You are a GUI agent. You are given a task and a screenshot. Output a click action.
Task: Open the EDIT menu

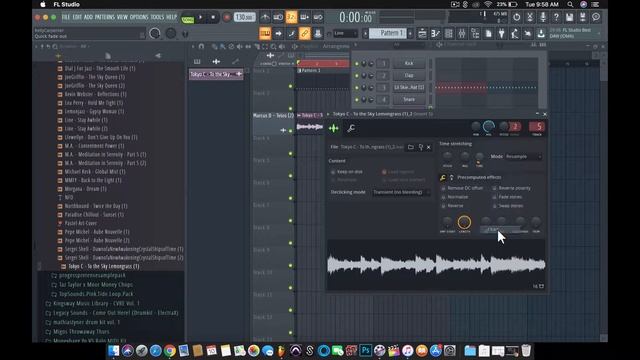click(77, 17)
